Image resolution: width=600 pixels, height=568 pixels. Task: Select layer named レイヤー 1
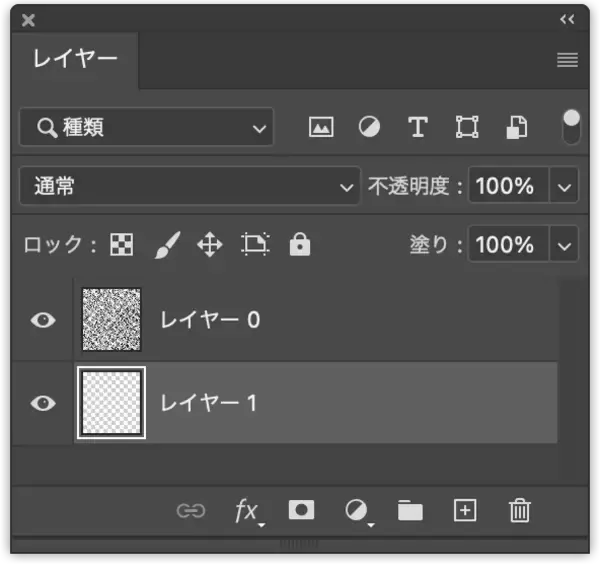coord(208,403)
